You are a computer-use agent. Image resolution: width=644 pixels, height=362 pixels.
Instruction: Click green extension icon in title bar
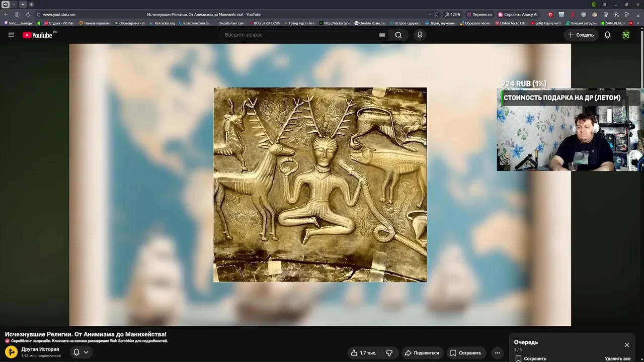coord(594,5)
